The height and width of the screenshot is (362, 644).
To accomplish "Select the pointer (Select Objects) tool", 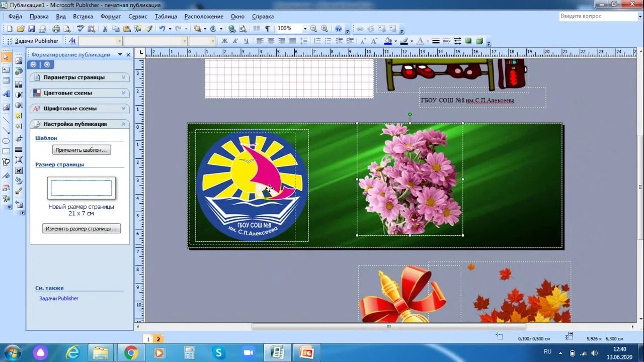I will (6, 57).
